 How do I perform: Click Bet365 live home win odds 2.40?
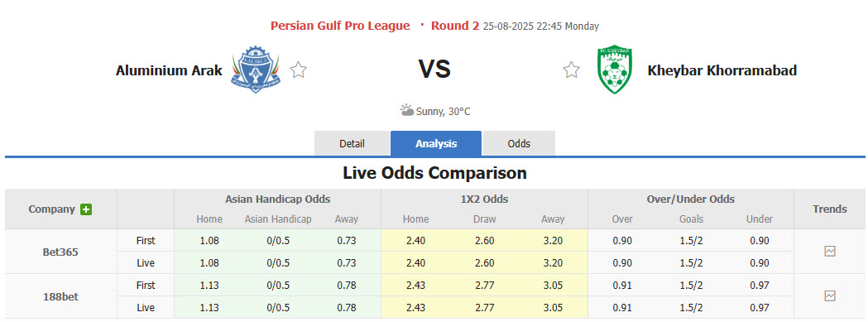point(415,262)
